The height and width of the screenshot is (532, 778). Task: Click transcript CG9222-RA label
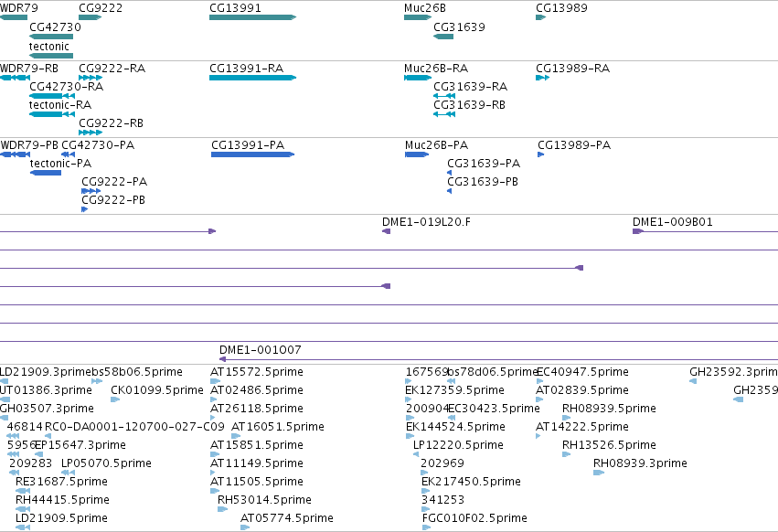(x=112, y=68)
